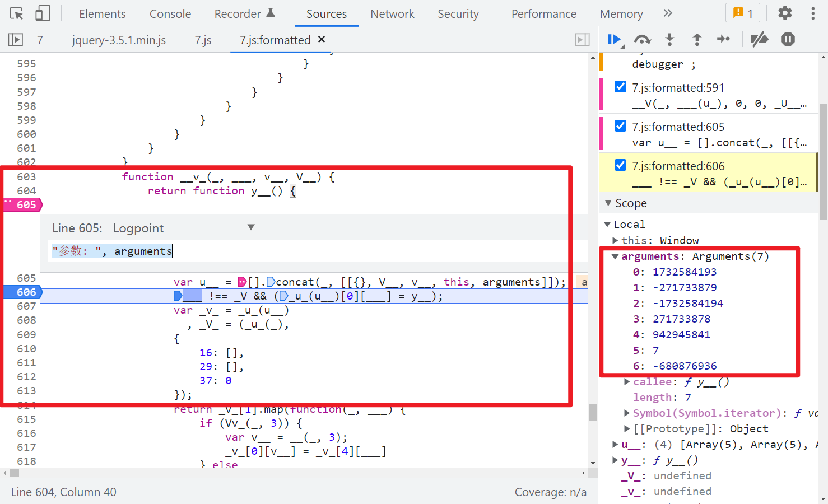This screenshot has height=504, width=828.
Task: Click line number 606 breakpoint marker
Action: click(23, 292)
